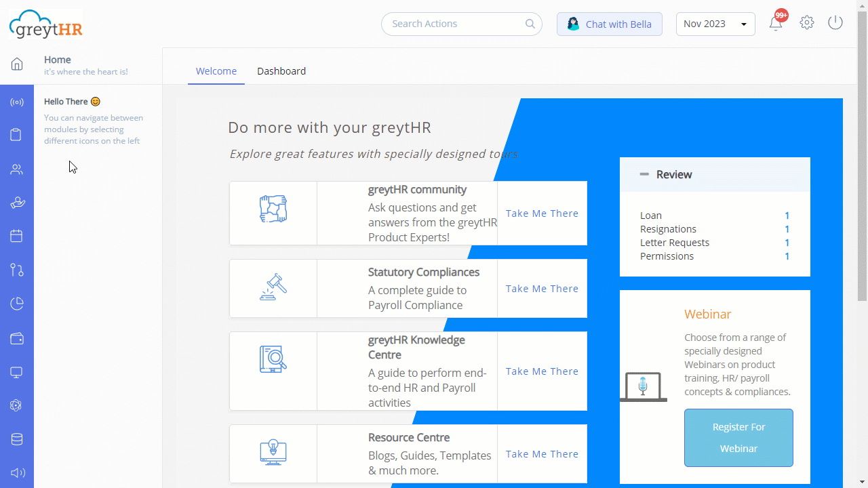Viewport: 868px width, 488px height.
Task: Click the Permissions review item label
Action: [x=667, y=256]
